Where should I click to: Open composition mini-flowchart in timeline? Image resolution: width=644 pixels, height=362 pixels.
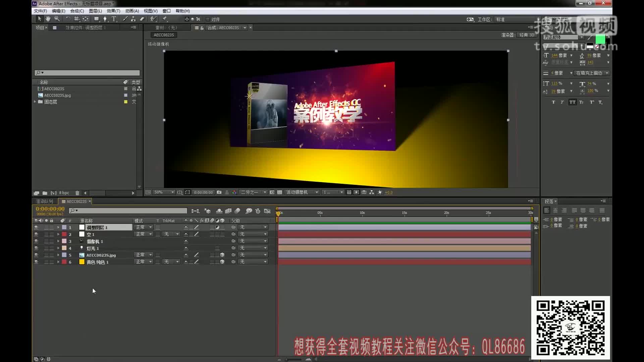pyautogui.click(x=195, y=211)
